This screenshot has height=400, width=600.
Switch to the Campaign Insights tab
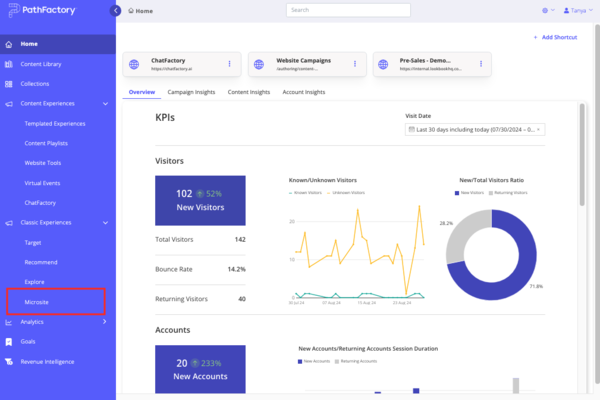(x=191, y=92)
